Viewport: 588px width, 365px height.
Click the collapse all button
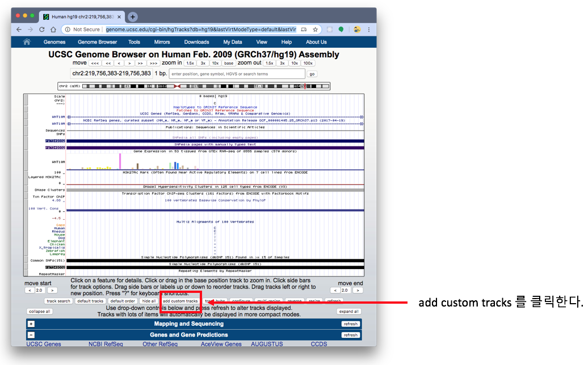tap(39, 311)
